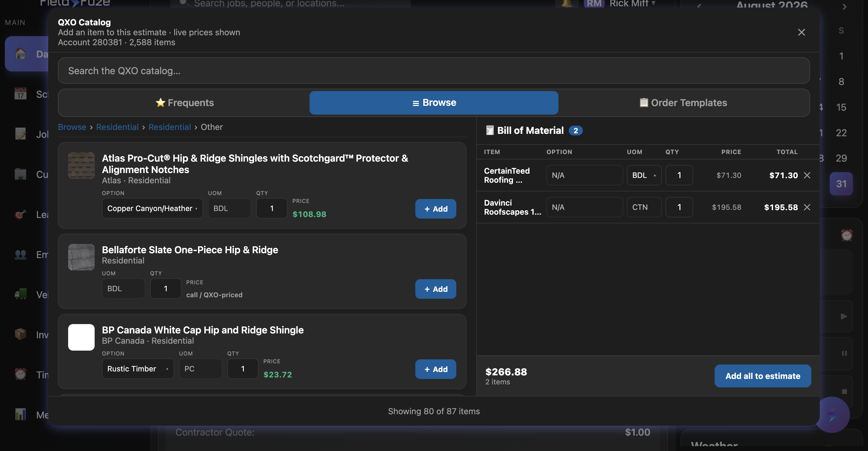
Task: Open the Vehicles truck icon in sidebar
Action: pyautogui.click(x=20, y=295)
